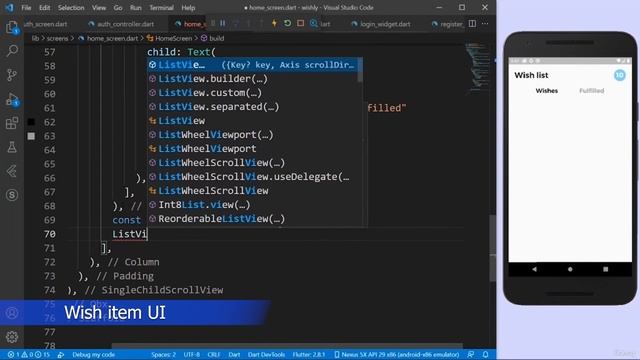This screenshot has width=640, height=360.
Task: Stop debugging with red square
Action: tap(300, 24)
